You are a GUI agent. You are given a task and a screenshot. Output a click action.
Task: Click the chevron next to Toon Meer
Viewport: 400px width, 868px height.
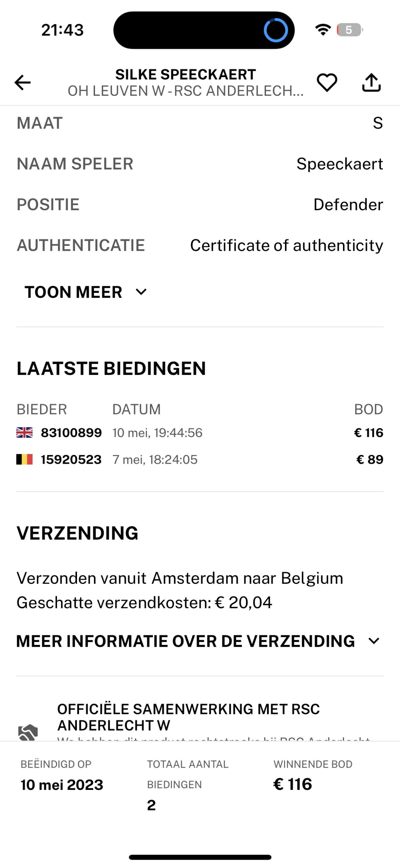(141, 292)
